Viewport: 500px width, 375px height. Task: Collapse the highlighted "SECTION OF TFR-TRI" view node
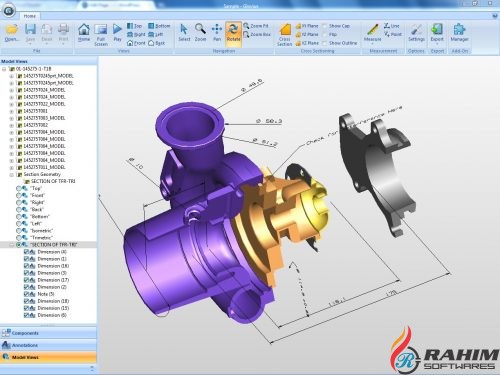12,245
